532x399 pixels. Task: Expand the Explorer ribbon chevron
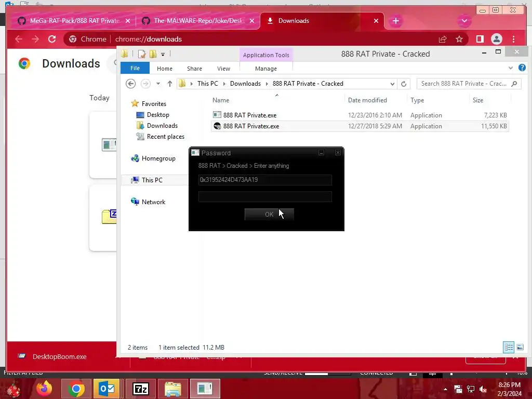511,68
